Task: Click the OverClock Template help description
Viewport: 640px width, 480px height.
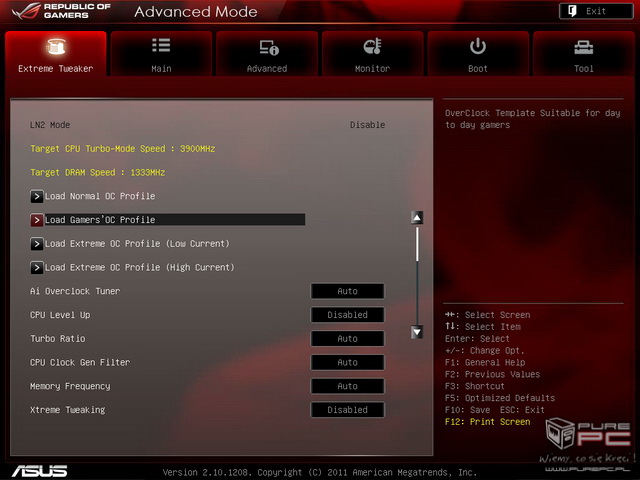Action: click(533, 119)
